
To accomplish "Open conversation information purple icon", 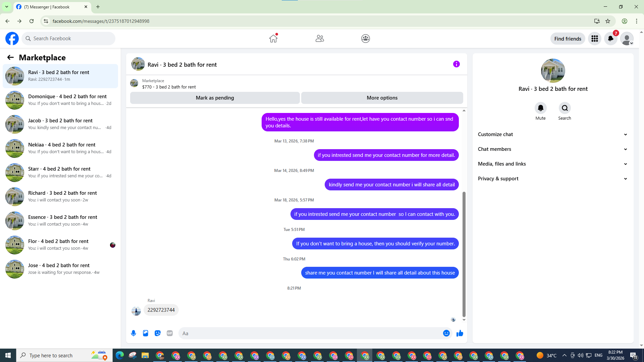I will [456, 64].
